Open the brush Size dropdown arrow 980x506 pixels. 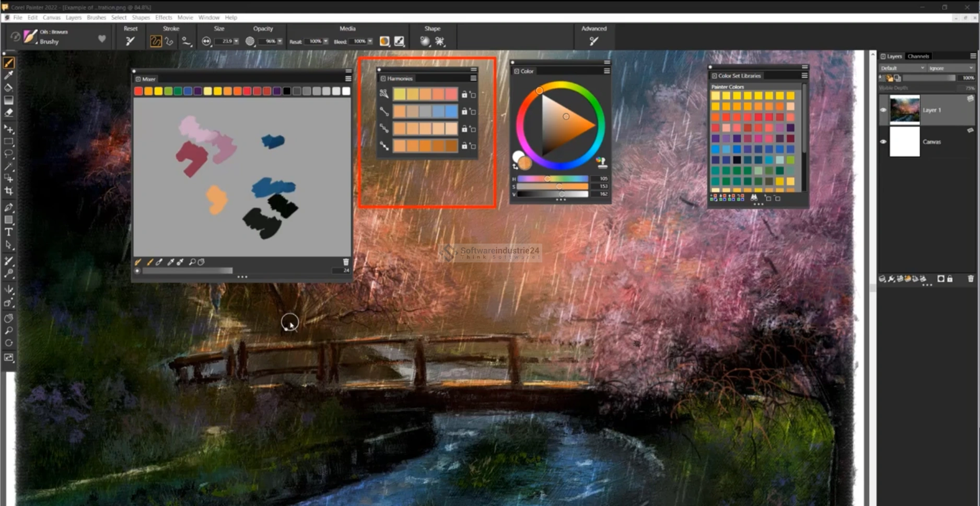pos(237,41)
